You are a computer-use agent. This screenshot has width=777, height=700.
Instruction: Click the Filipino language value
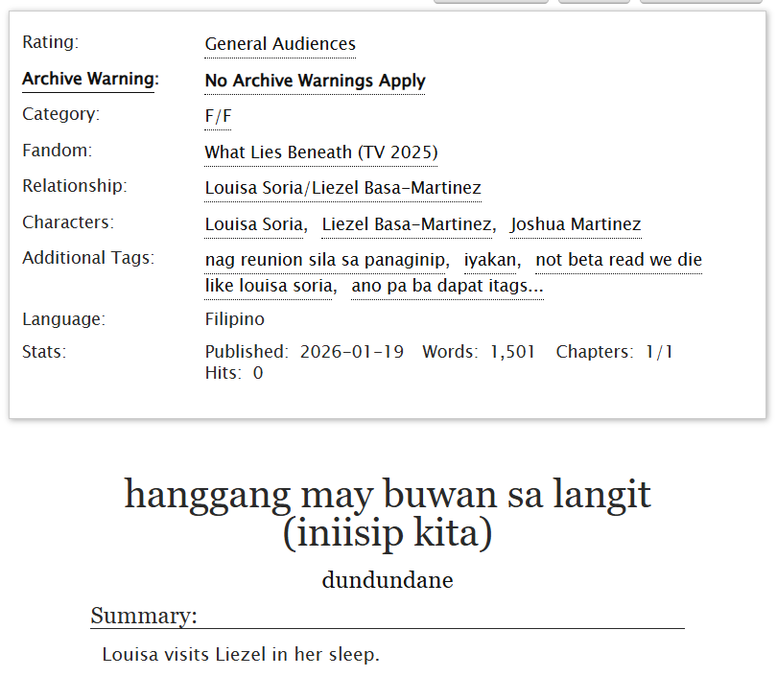(235, 319)
